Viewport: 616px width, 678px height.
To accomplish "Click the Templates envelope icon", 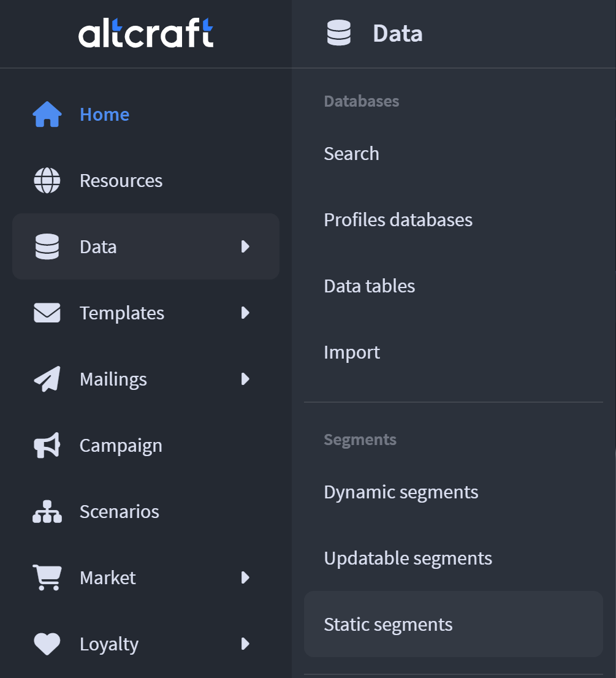I will (47, 313).
